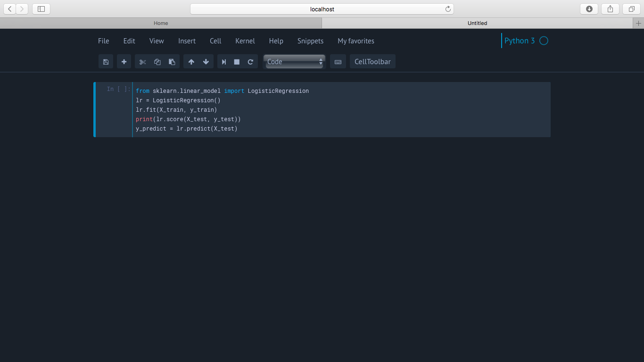The height and width of the screenshot is (362, 644).
Task: Open the Kernel menu
Action: [245, 41]
